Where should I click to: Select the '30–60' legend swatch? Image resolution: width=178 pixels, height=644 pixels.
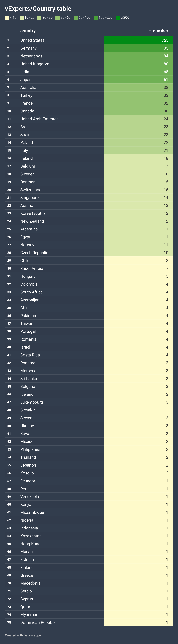pos(57,18)
